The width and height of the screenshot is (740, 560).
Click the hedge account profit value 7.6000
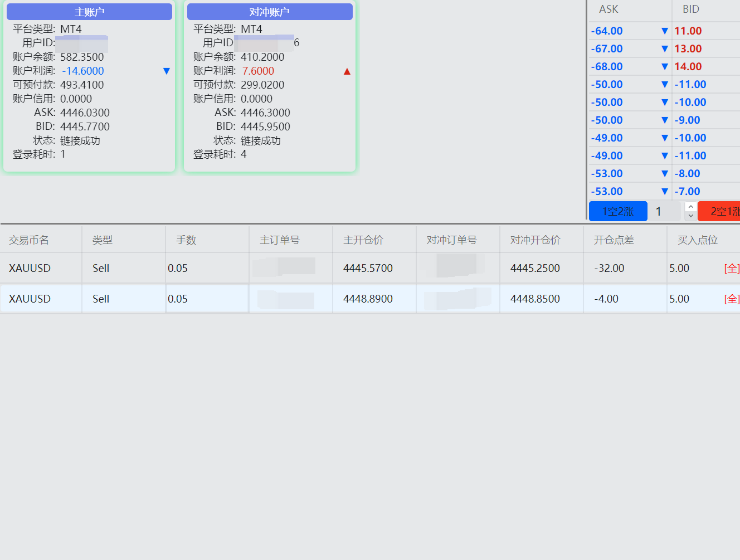coord(258,71)
